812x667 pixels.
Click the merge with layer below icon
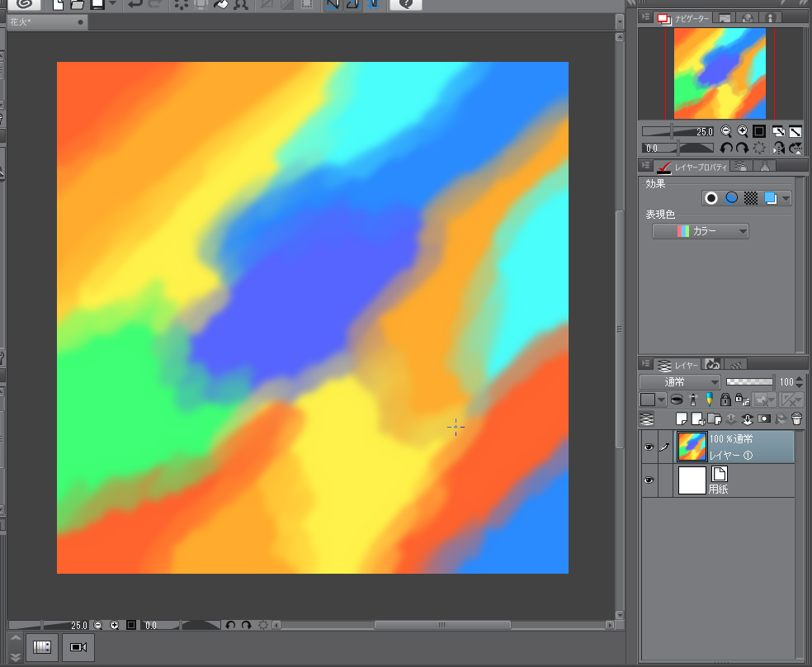coord(748,419)
